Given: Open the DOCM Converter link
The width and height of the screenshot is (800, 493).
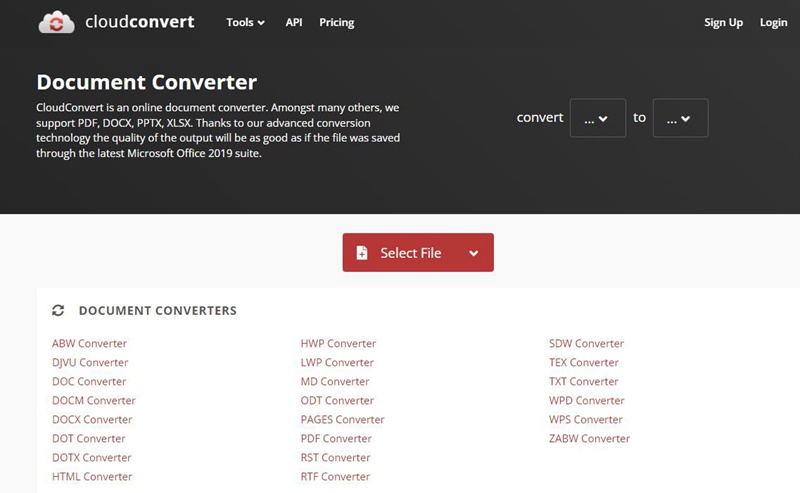Looking at the screenshot, I should [x=94, y=401].
